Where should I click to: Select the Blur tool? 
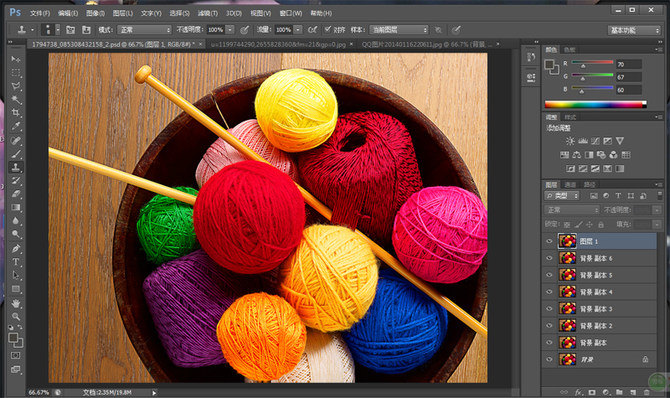16,221
